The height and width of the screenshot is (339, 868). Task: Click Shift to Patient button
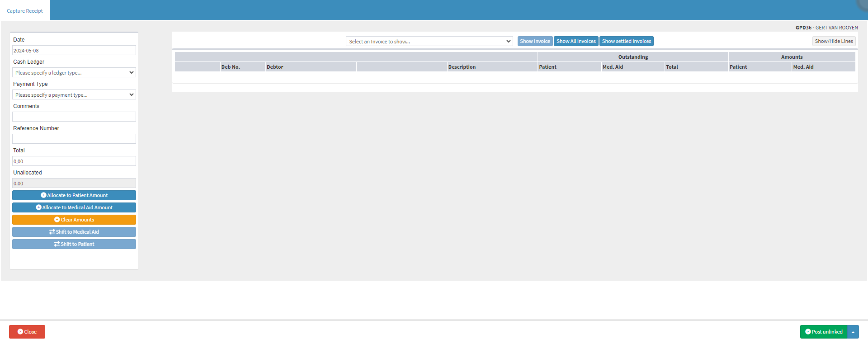(74, 244)
